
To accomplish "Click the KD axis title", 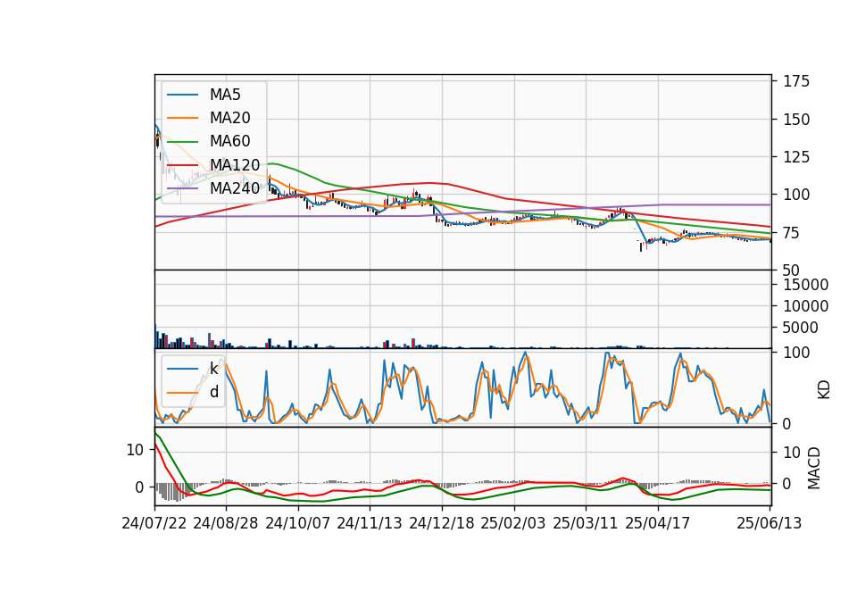I will tap(824, 390).
